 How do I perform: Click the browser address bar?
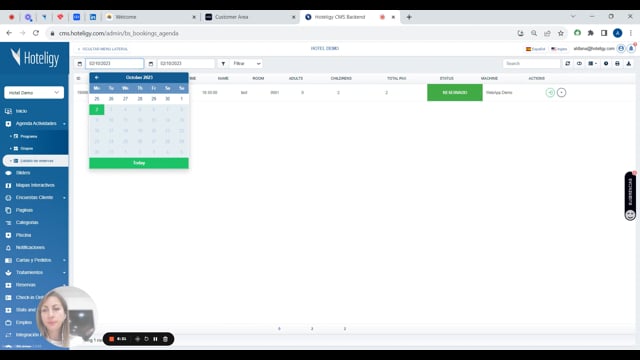click(282, 33)
